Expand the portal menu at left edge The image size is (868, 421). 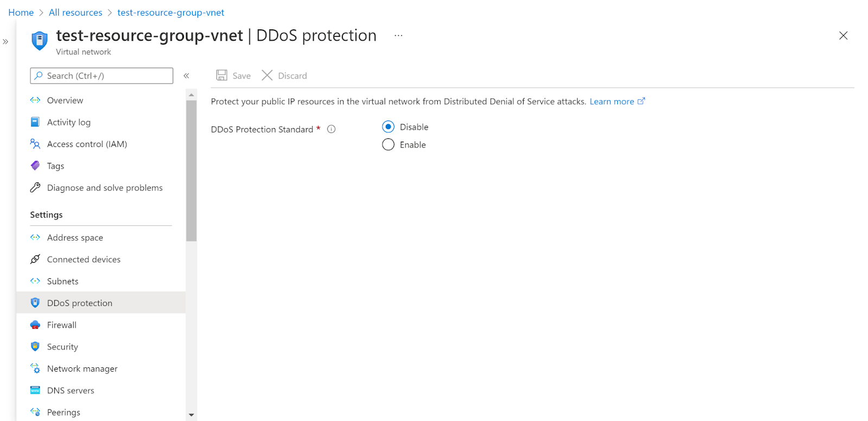pos(5,42)
